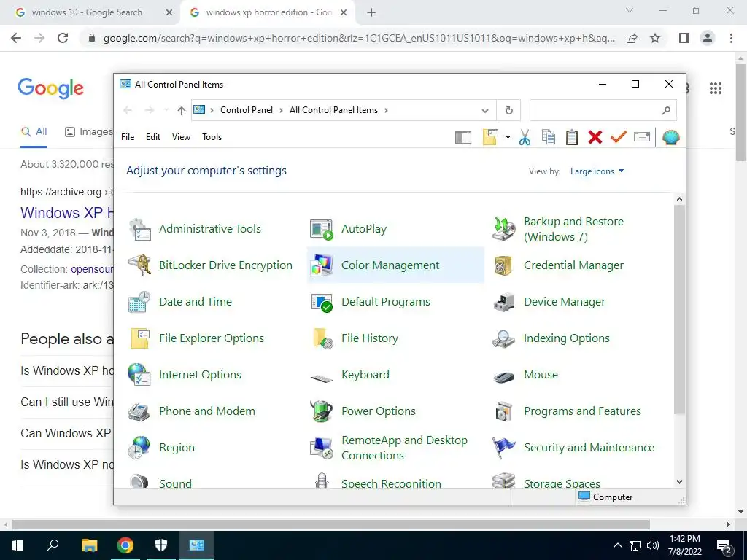Open Backup and Restore icon
This screenshot has height=560, width=747.
(x=504, y=229)
